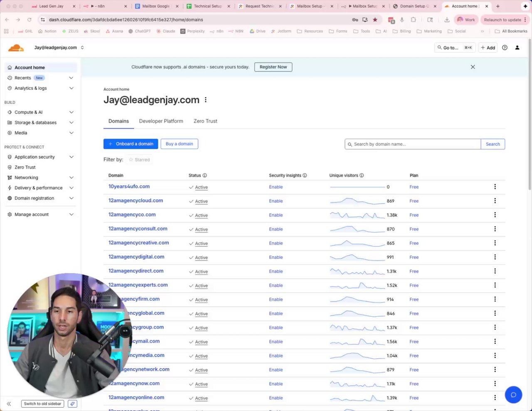Click the page vertical scrollbar
The width and height of the screenshot is (532, 411).
pyautogui.click(x=530, y=114)
